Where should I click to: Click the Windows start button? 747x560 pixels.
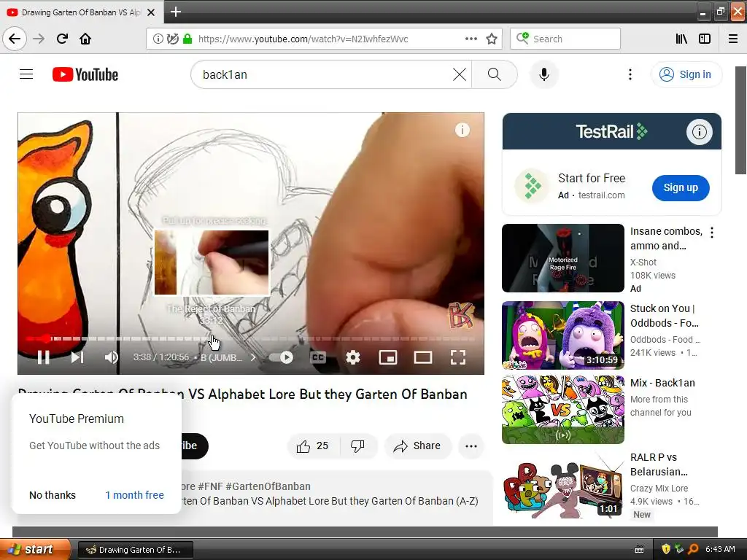[34, 550]
